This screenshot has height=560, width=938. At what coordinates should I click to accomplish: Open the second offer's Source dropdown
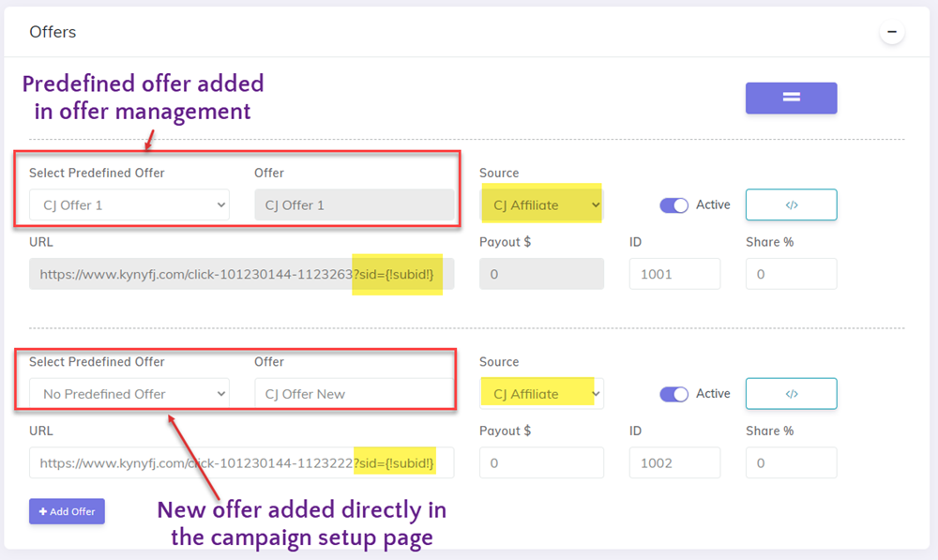point(541,392)
